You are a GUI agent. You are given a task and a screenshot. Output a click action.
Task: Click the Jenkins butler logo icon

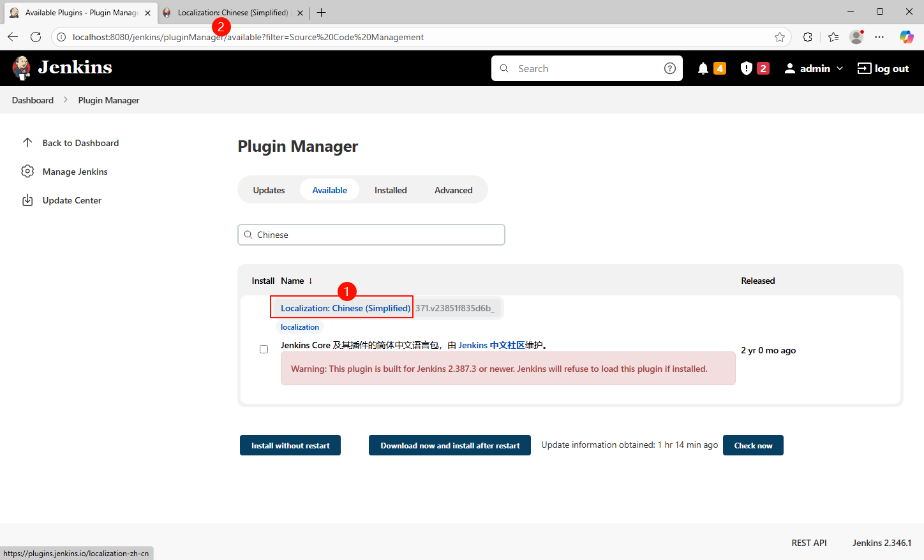click(22, 68)
